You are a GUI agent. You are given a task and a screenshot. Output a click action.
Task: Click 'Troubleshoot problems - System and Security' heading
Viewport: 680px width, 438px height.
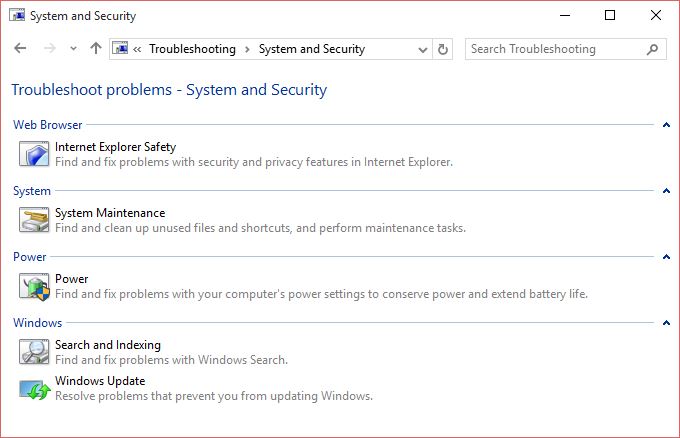(169, 90)
